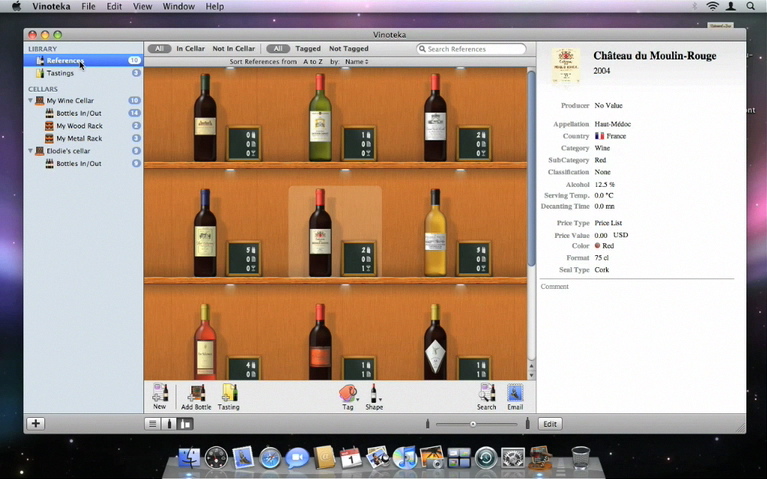The width and height of the screenshot is (767, 479).
Task: Open iTunes in the Dock
Action: click(404, 458)
